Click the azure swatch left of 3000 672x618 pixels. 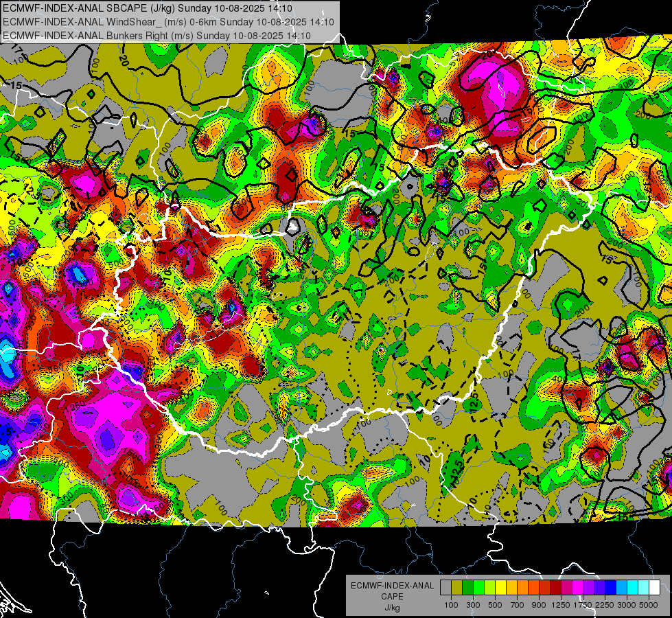(x=621, y=588)
